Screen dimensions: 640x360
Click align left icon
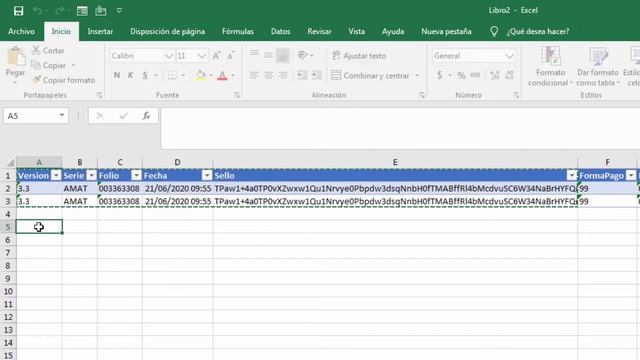coord(254,75)
